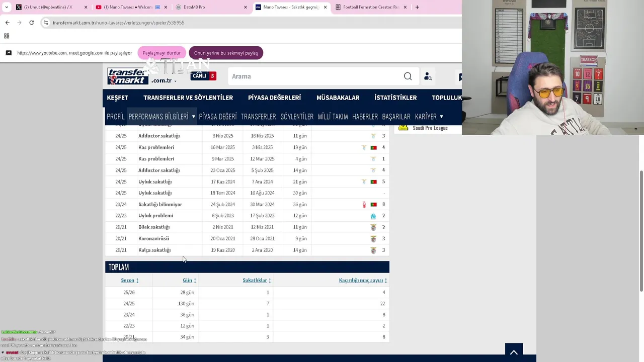Go forward in browser history
Screen dimensions: 644x362
[x=19, y=23]
